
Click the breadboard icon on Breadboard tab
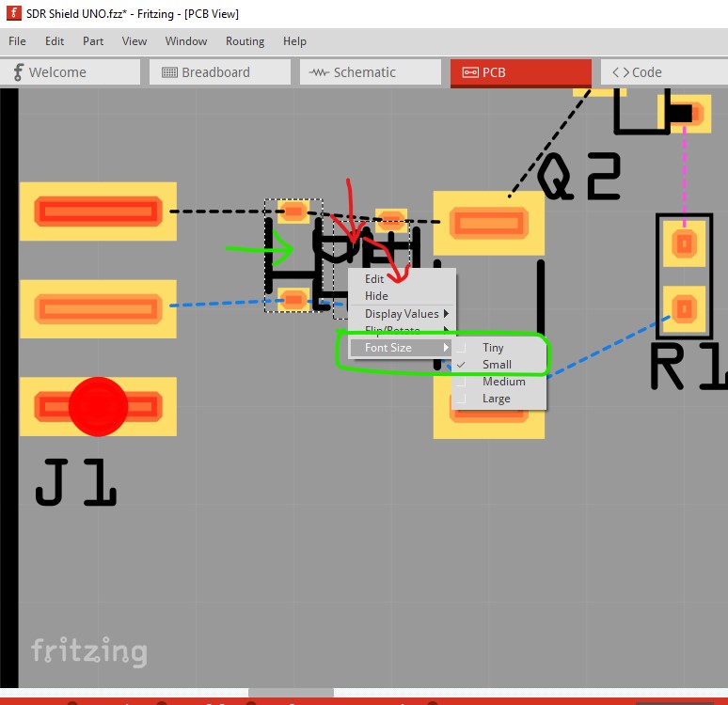169,72
